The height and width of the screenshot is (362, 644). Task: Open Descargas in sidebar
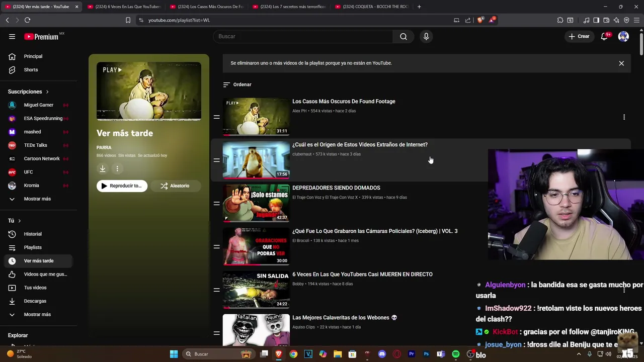coord(36,301)
